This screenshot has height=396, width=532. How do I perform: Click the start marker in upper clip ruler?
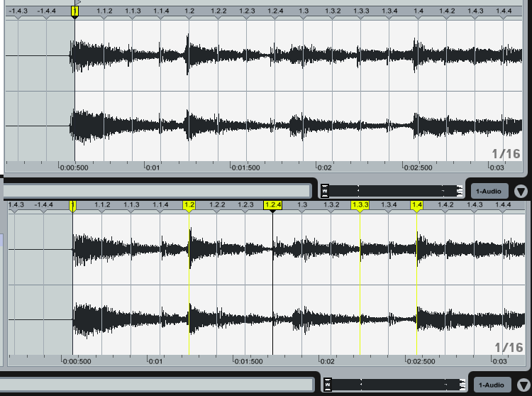[x=74, y=11]
